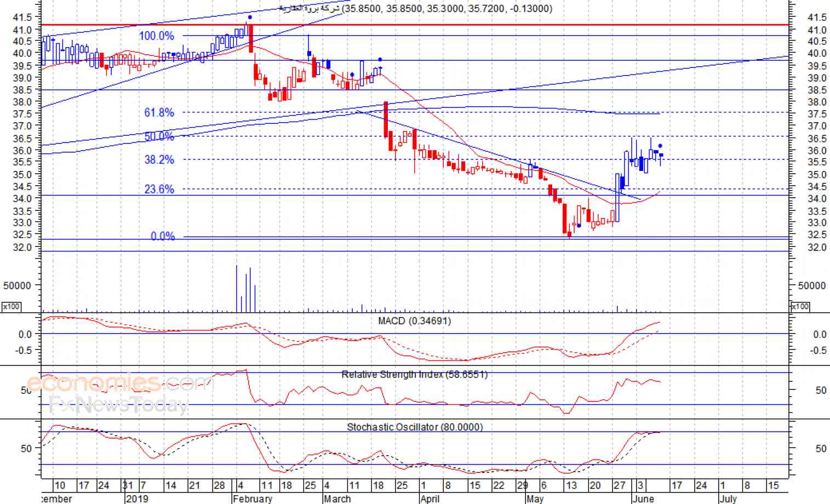Click the 2019 year label on time axis
Screen dimensions: 830x504
(137, 499)
